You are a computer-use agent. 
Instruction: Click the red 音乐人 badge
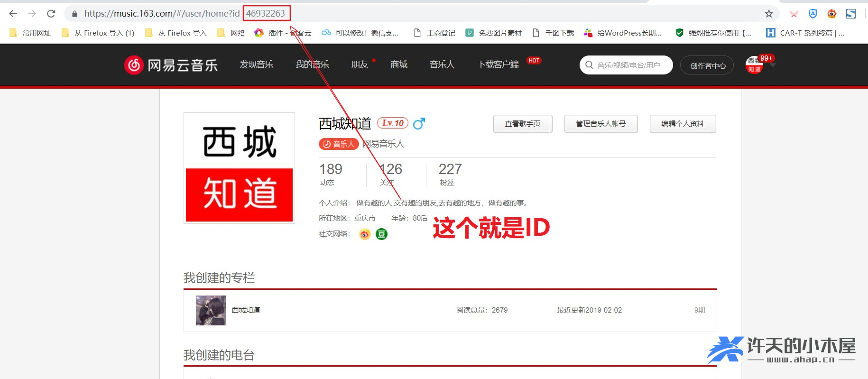pos(339,144)
